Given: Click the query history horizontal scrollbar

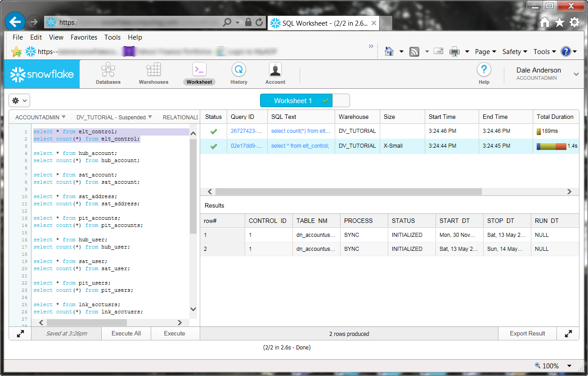Looking at the screenshot, I should click(348, 191).
